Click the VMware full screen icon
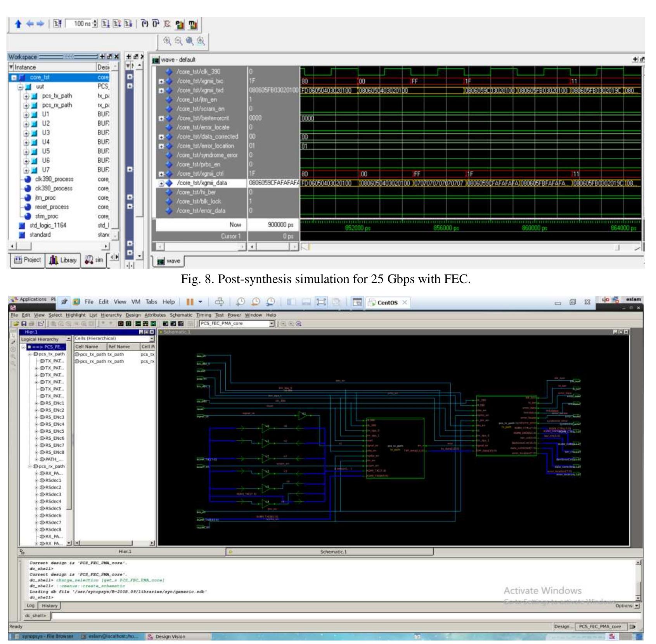 [x=321, y=302]
